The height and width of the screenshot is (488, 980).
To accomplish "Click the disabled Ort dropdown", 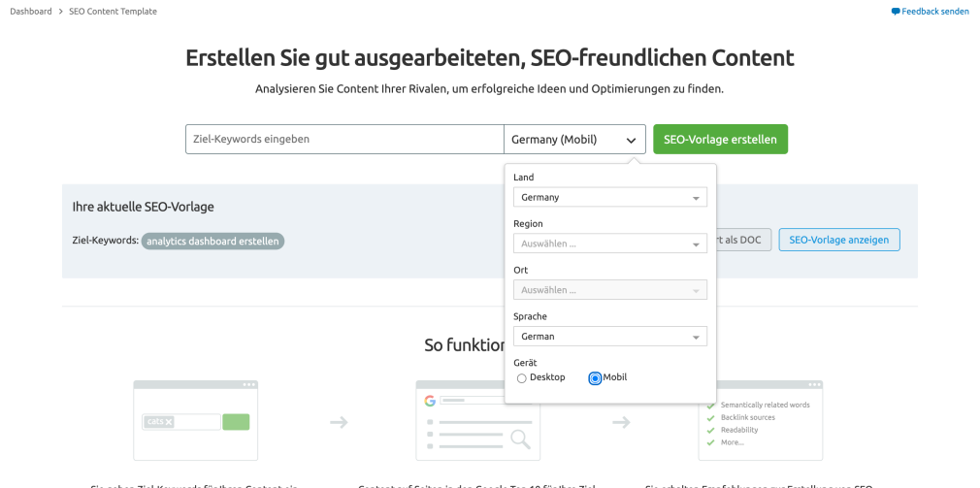I will 610,290.
